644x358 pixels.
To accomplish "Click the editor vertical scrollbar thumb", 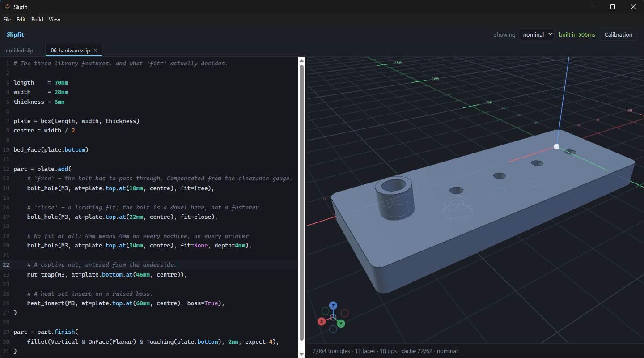I will point(302,202).
